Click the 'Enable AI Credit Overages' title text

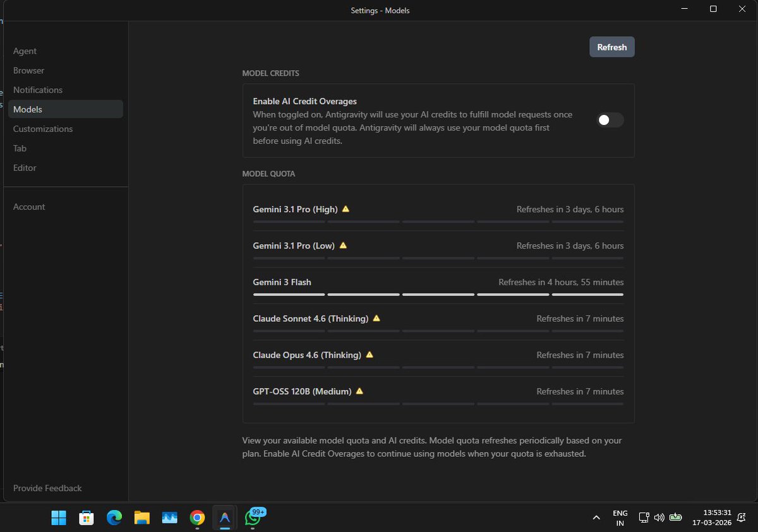click(305, 101)
